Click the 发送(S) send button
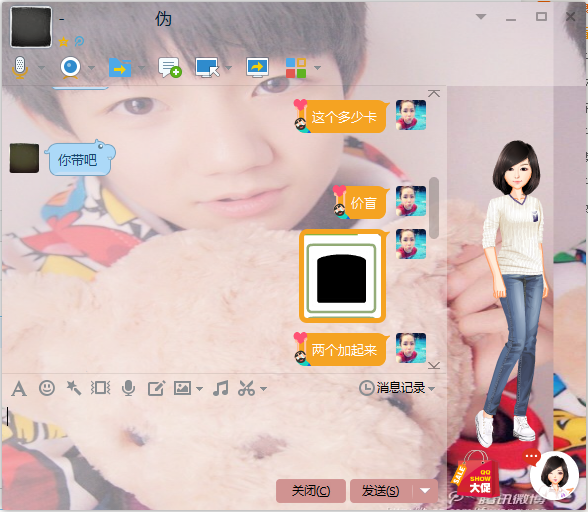 click(381, 491)
